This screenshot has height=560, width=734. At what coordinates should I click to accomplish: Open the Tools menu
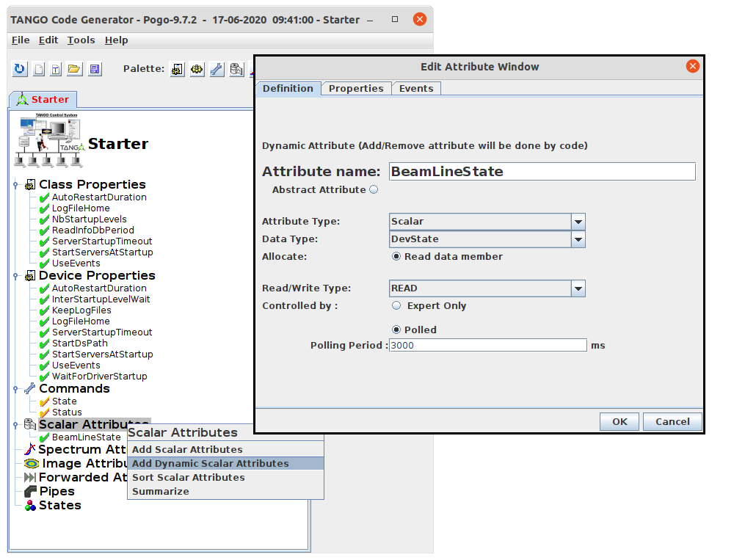81,40
